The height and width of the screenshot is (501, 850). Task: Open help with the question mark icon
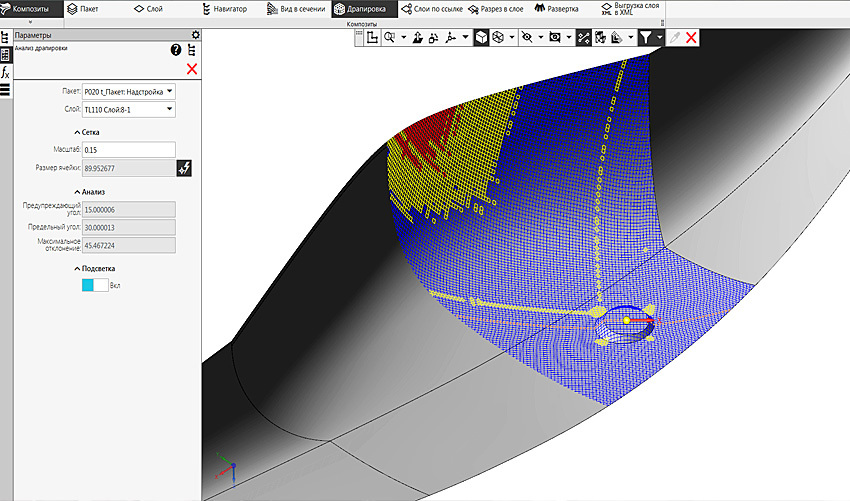pyautogui.click(x=176, y=50)
